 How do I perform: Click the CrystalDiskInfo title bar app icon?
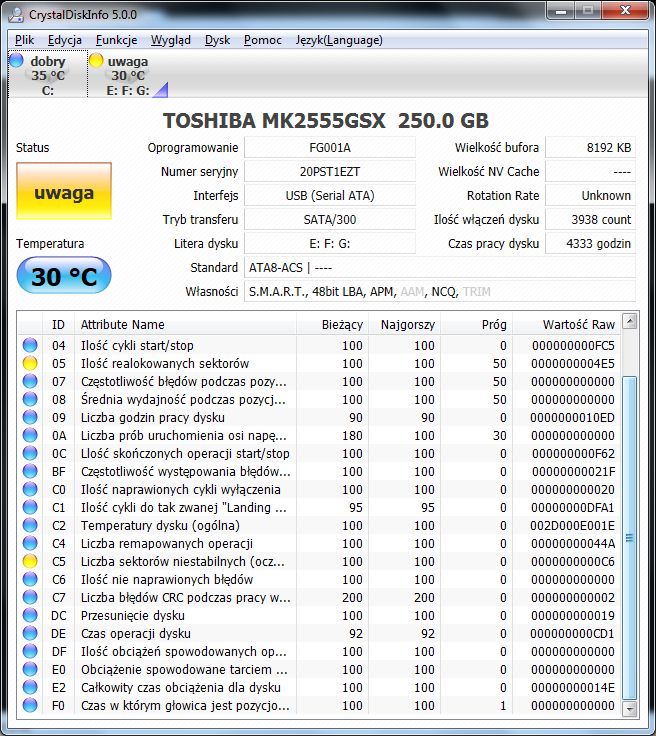tap(16, 15)
